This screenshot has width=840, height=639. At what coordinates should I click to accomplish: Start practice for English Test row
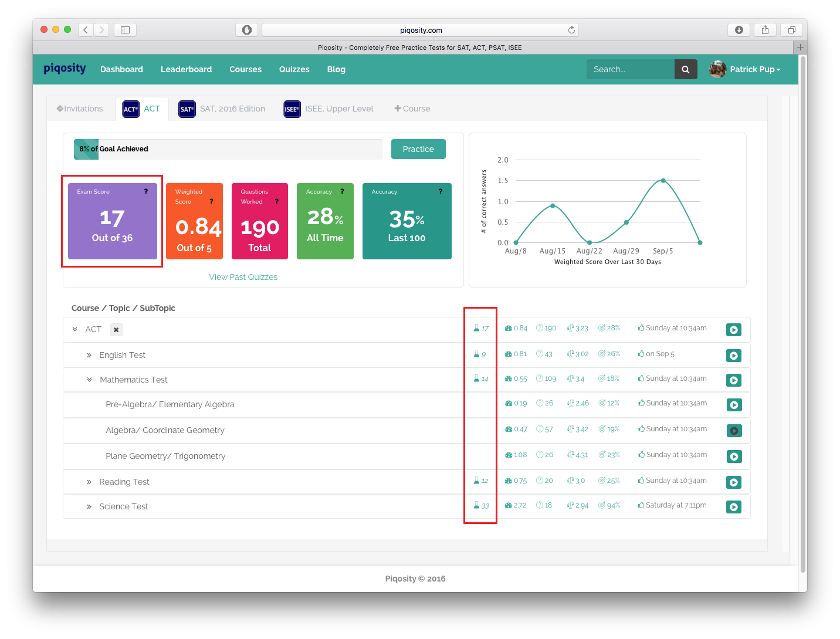[x=733, y=356]
